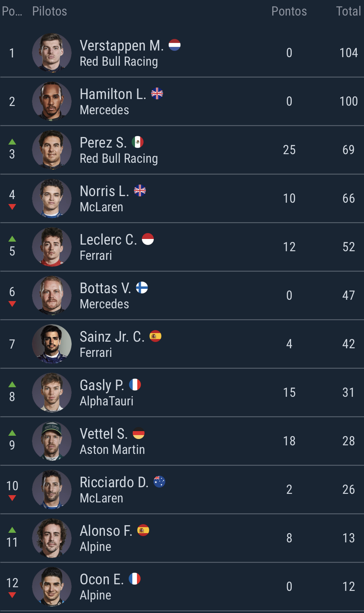Click the red down arrow under position 10

click(x=12, y=498)
